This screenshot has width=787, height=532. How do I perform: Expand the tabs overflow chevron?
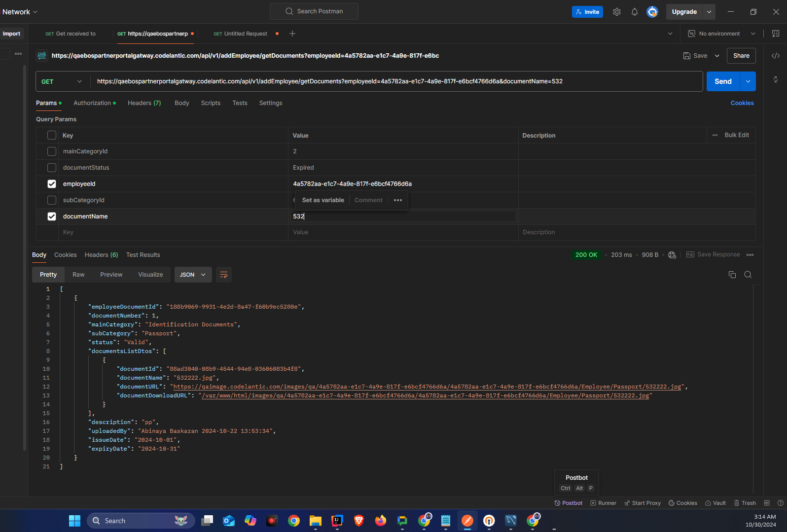pyautogui.click(x=670, y=34)
